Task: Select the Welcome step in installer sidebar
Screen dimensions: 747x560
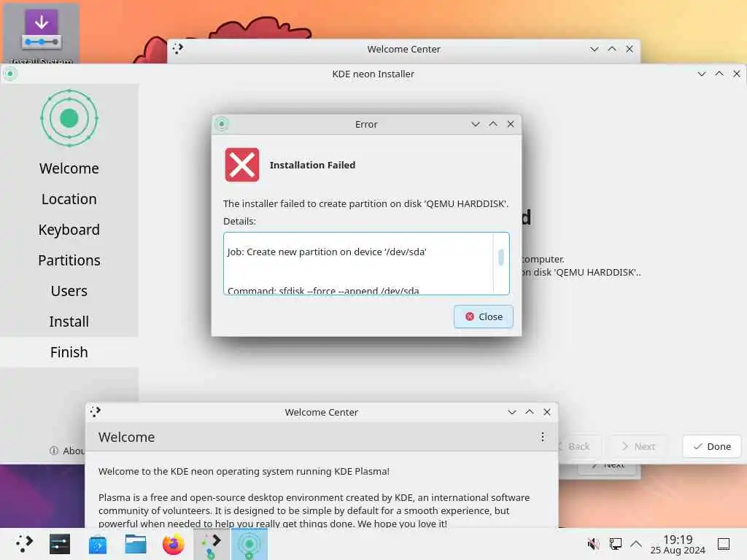Action: tap(69, 168)
